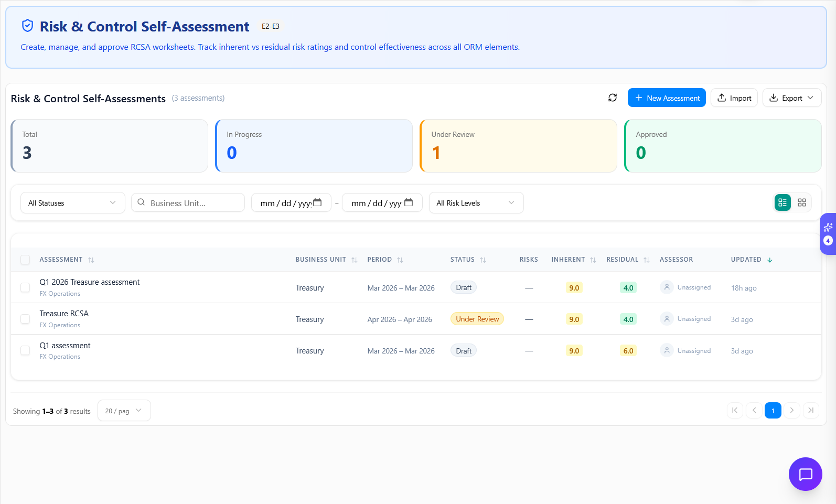Screen dimensions: 836x504
Task: Open the start date calendar picker
Action: click(x=317, y=203)
